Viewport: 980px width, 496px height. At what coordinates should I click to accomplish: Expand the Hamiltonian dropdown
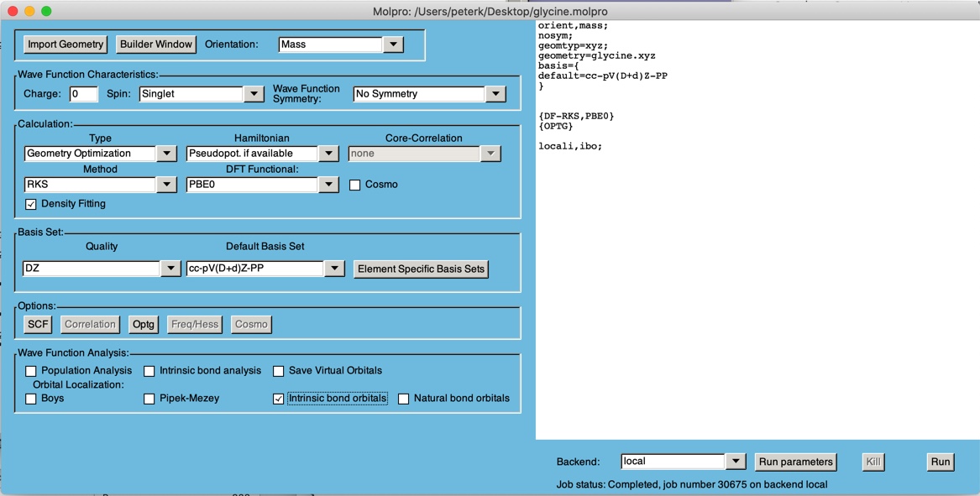pos(328,154)
